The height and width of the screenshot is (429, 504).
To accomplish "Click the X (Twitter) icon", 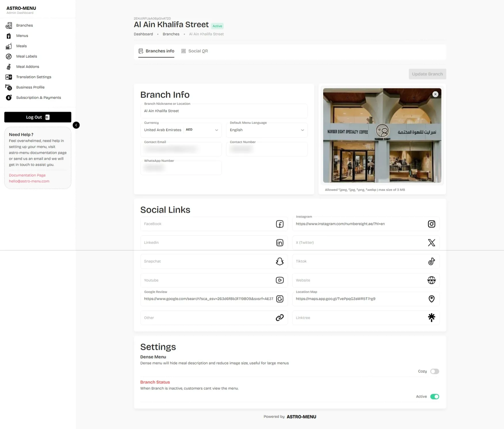I will pos(432,243).
